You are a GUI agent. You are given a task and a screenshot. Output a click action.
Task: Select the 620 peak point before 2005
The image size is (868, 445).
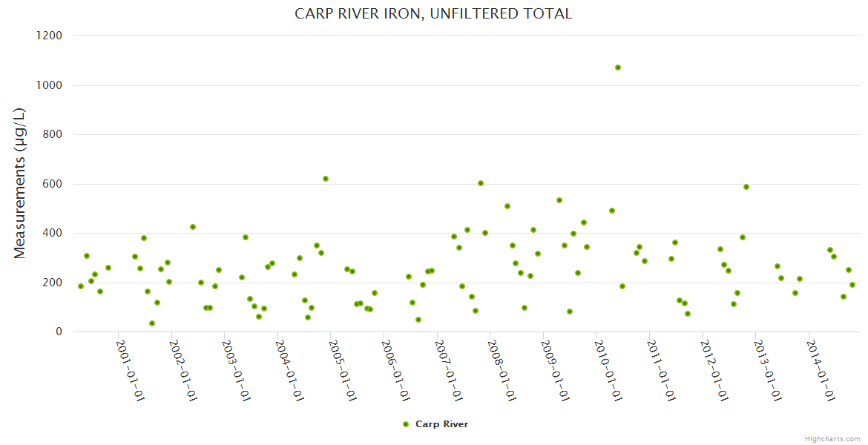(326, 179)
